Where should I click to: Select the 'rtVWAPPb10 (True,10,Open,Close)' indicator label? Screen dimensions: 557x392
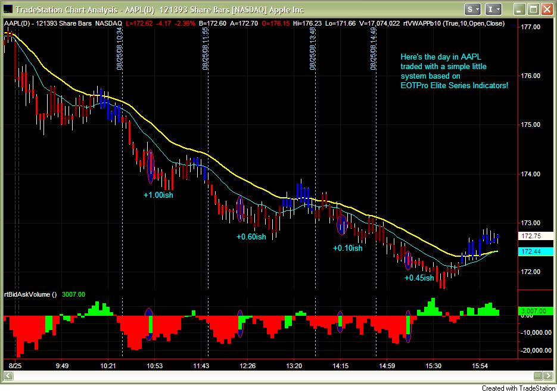[x=454, y=23]
